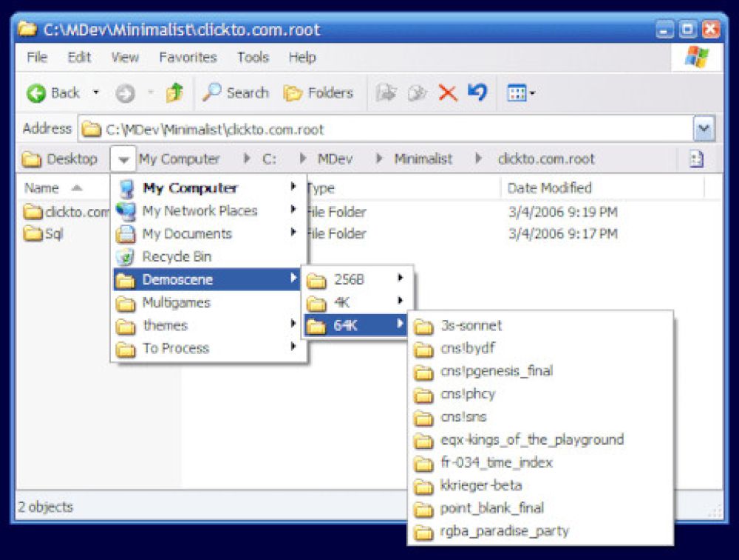Click the blue Undo arrow icon
Viewport: 739px width, 560px height.
(x=477, y=92)
